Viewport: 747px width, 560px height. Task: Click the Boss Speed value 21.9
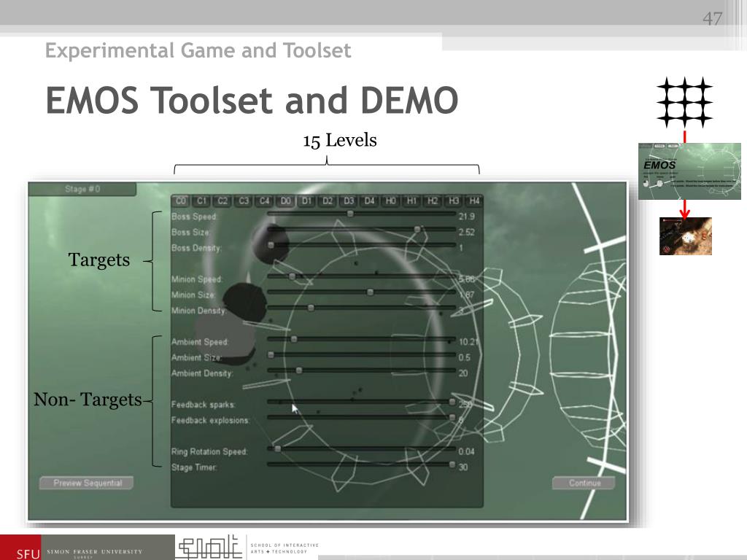pyautogui.click(x=466, y=217)
